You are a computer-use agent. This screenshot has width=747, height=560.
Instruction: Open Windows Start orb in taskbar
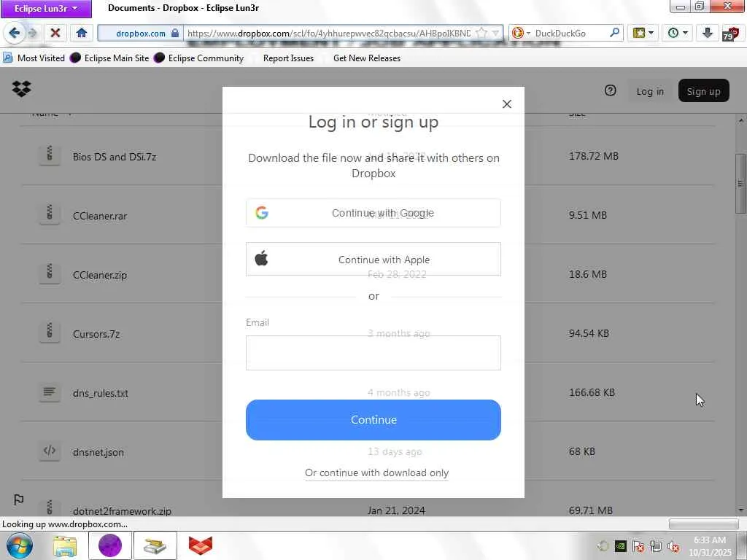[x=19, y=545]
